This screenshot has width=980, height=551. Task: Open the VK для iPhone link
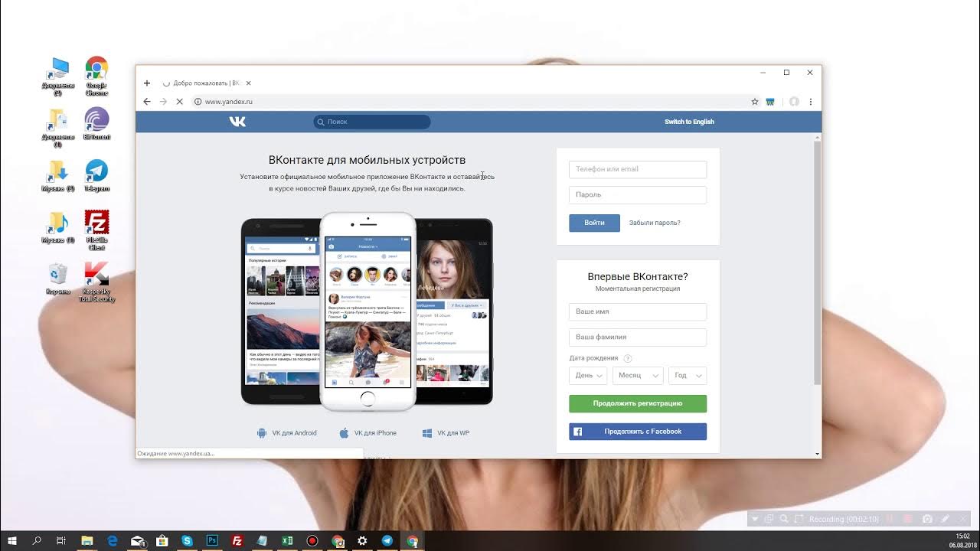[375, 433]
